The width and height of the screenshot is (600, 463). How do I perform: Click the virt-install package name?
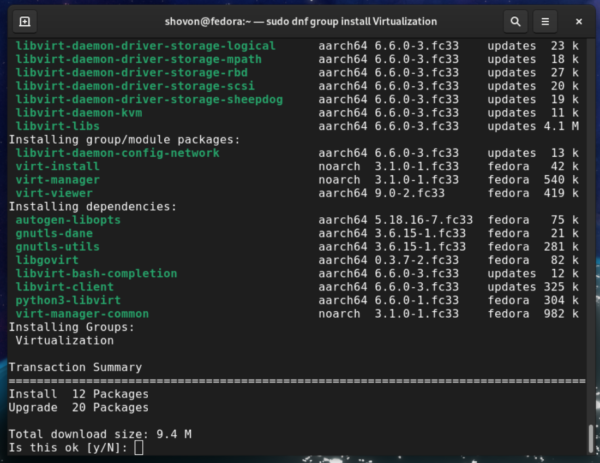[x=54, y=166]
